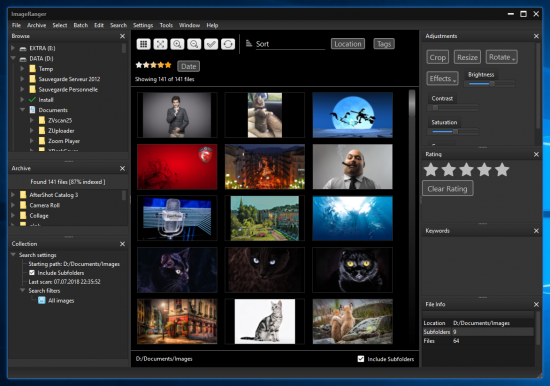Screen dimensions: 550x386
Task: Select the Collage archive folder
Action: tap(39, 216)
